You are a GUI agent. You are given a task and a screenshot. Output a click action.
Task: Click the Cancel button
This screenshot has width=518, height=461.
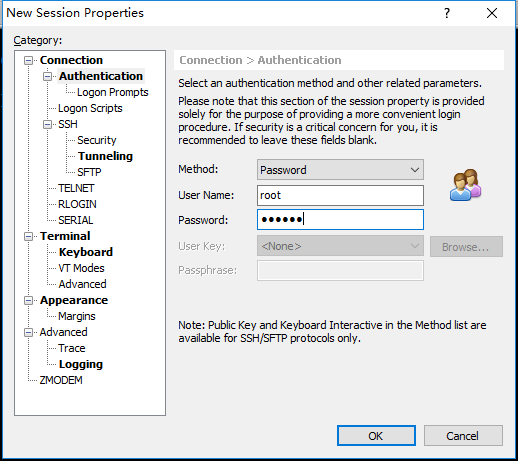pos(463,435)
